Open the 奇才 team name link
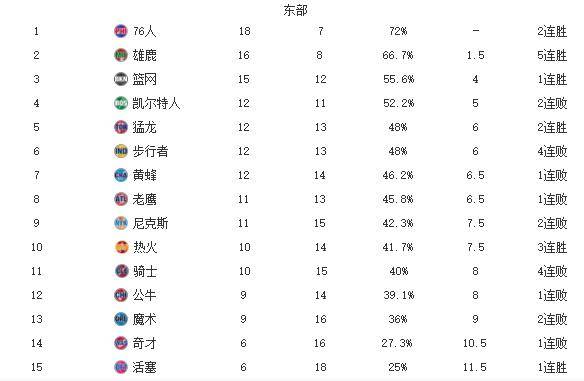The height and width of the screenshot is (381, 584). (145, 343)
